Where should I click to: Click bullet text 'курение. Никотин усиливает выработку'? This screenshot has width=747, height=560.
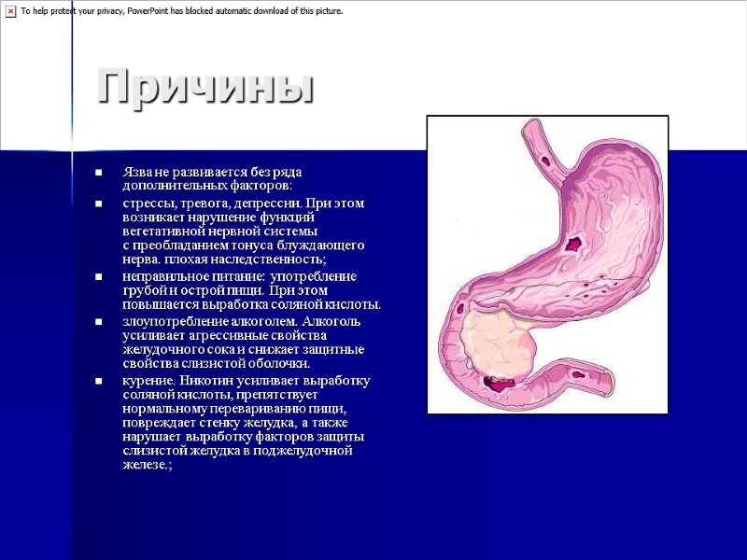[247, 381]
